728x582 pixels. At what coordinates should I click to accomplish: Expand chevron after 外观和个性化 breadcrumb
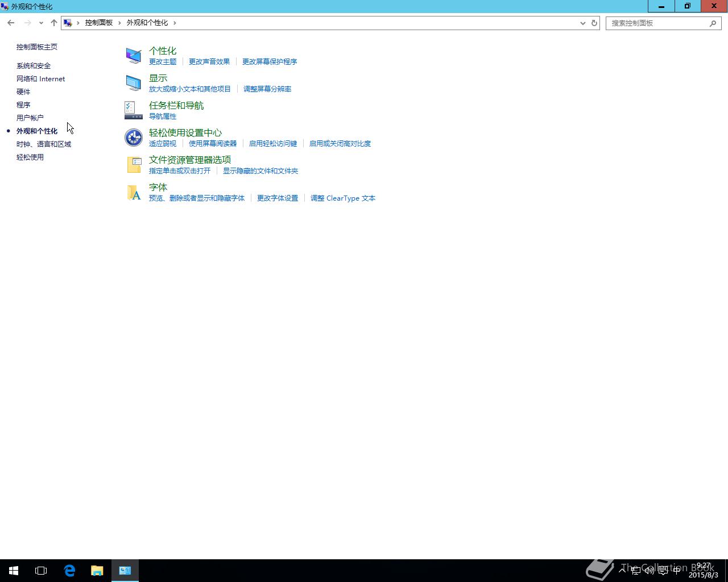[175, 23]
